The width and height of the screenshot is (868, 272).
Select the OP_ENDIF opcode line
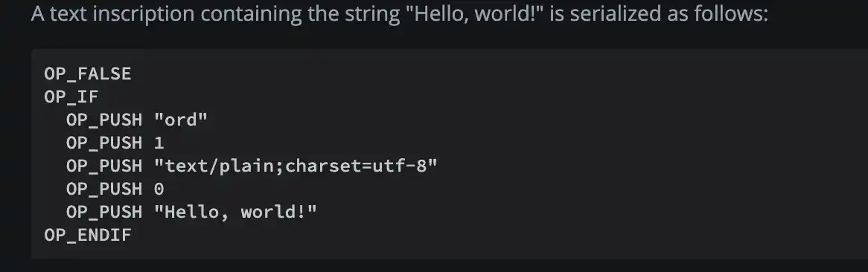(x=87, y=235)
